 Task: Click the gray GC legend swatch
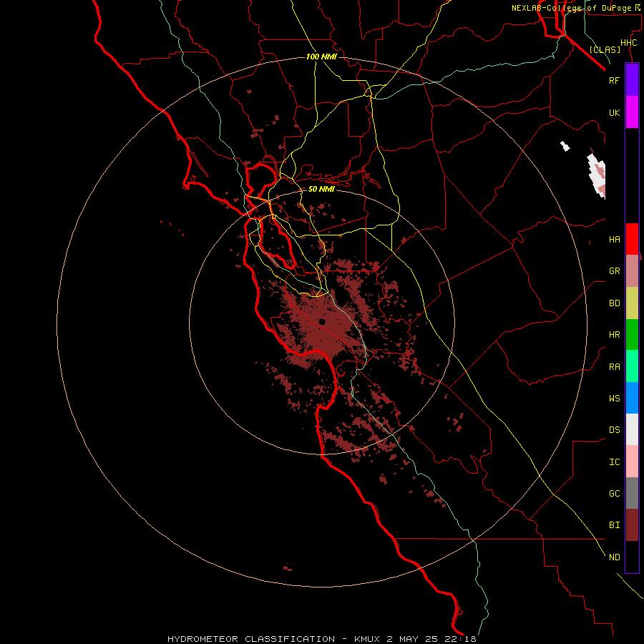632,493
